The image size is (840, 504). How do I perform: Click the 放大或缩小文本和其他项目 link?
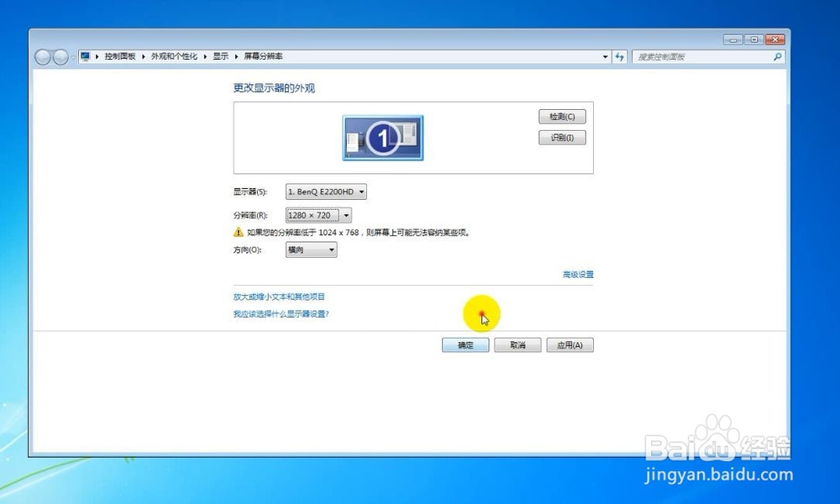(x=280, y=297)
